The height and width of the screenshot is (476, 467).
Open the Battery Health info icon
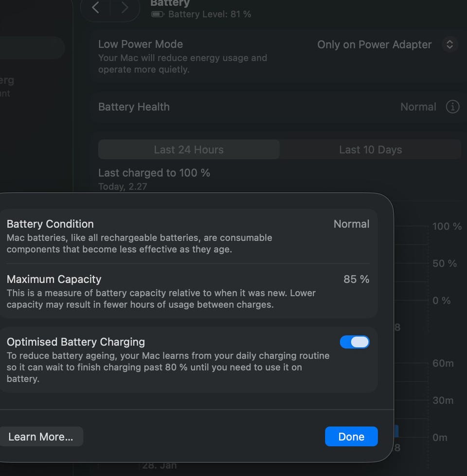[x=452, y=107]
